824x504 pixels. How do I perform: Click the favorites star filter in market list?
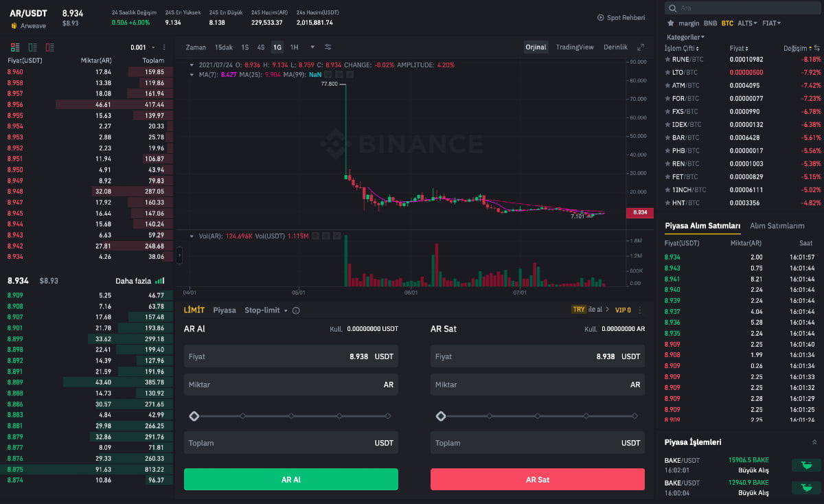pos(671,23)
